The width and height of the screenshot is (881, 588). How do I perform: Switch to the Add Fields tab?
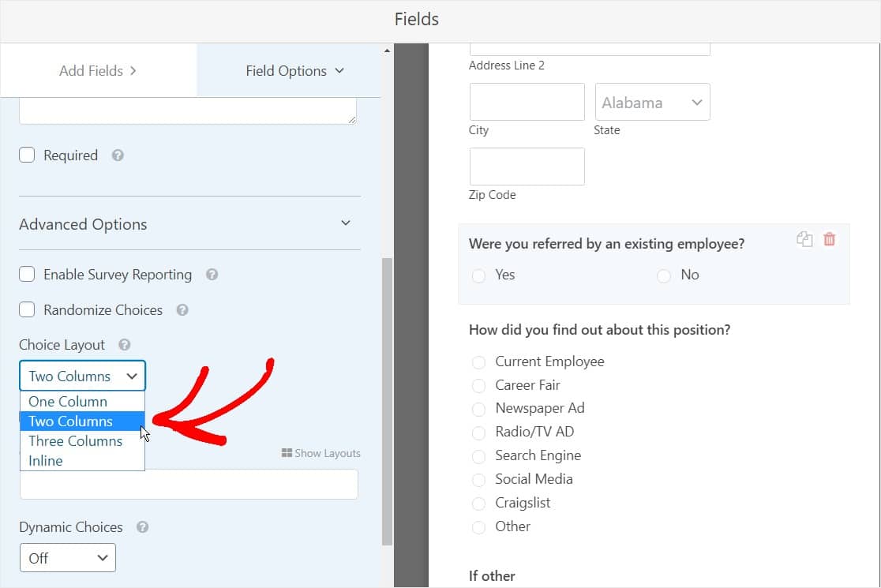click(98, 71)
